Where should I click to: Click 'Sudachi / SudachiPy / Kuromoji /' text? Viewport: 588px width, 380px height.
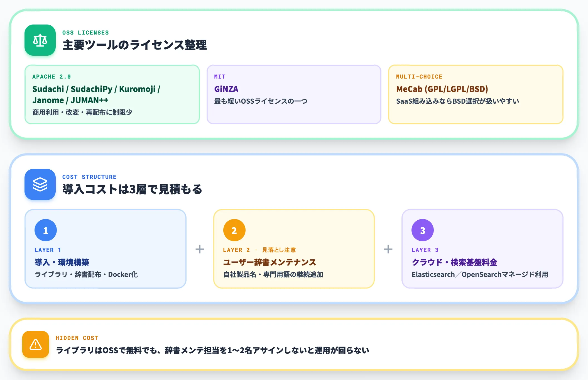coord(96,89)
